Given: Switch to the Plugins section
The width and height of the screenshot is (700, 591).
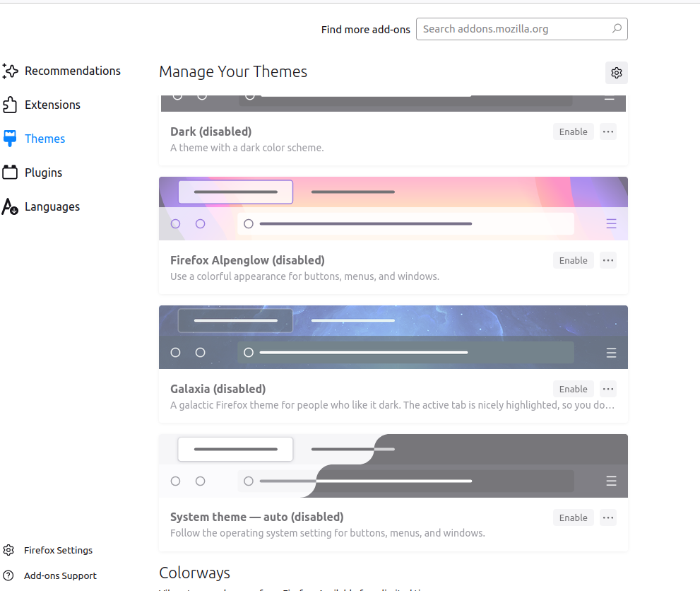Looking at the screenshot, I should [x=32, y=172].
